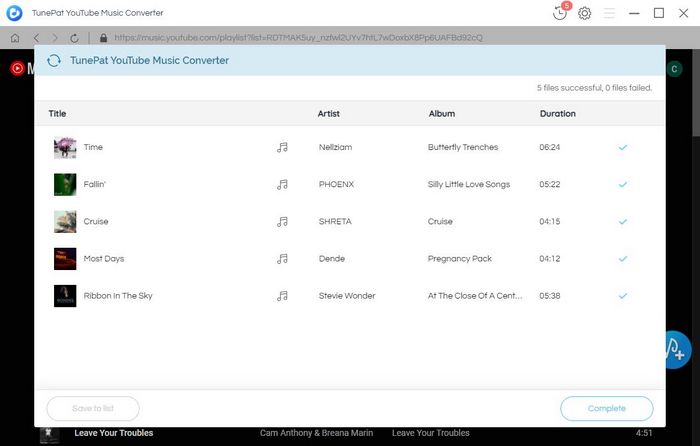Click artist name 'Dende'
The width and height of the screenshot is (700, 446).
click(x=332, y=258)
